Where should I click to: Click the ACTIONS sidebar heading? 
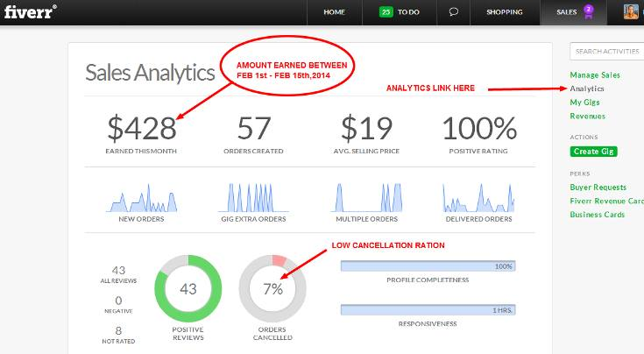[584, 138]
